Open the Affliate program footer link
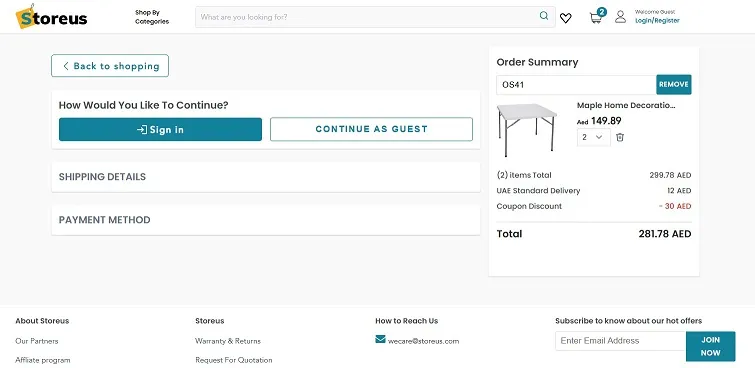 [42, 360]
